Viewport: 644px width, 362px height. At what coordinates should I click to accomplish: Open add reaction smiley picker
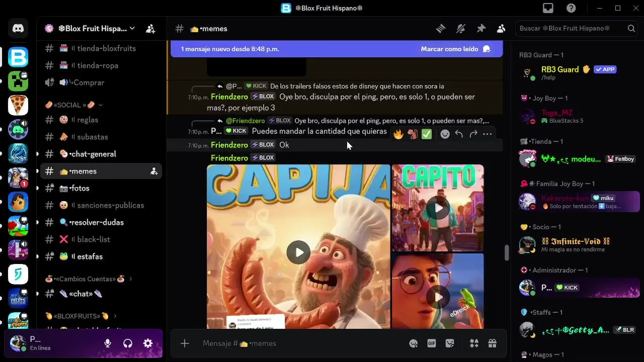[x=445, y=134]
